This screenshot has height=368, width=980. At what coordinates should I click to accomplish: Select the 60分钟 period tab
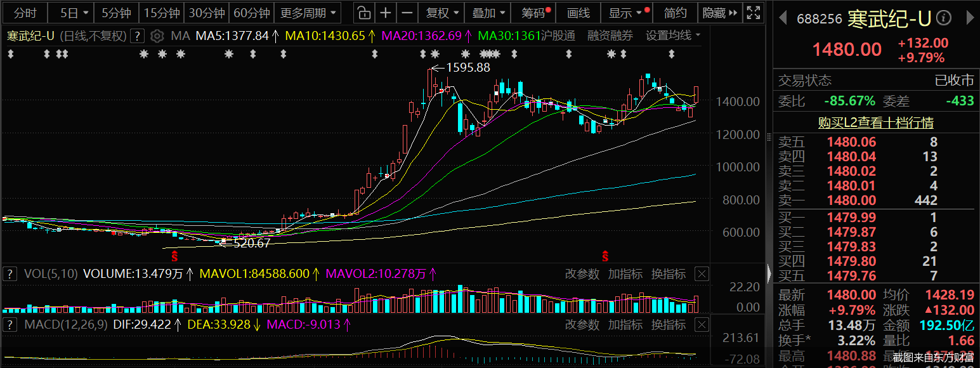pyautogui.click(x=251, y=13)
